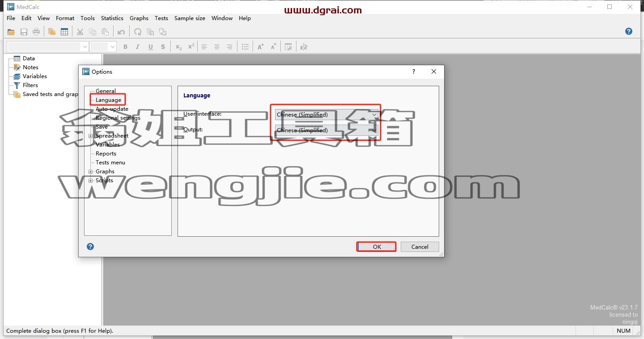
Task: Open the Graphs menu
Action: click(139, 18)
